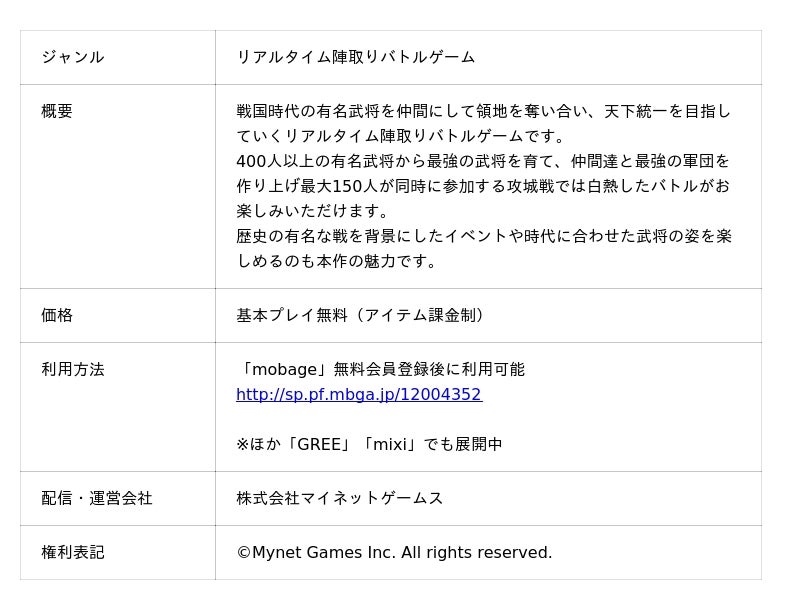800x610 pixels.
Task: Select the 「mobage」無料会員登録後に利用可能 text
Action: click(380, 369)
